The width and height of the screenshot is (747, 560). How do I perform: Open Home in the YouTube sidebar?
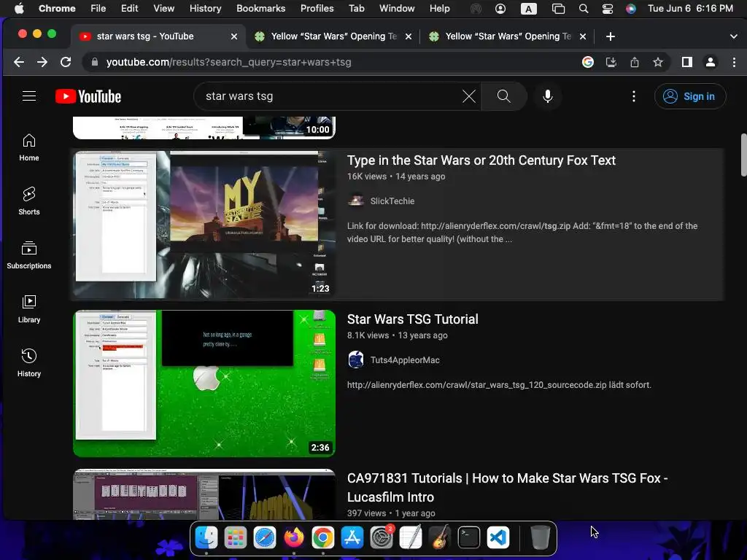(29, 147)
